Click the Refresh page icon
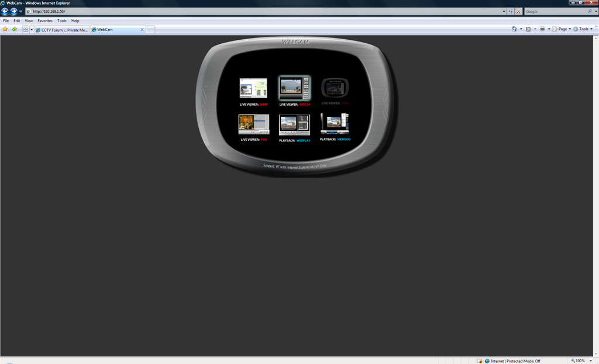 511,11
